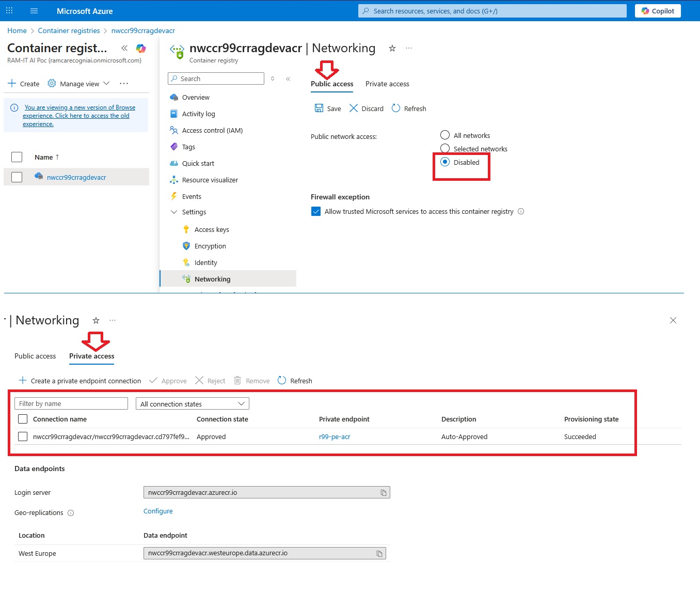Viewport: 700px width, 609px height.
Task: Click the Filter by name field
Action: (71, 403)
